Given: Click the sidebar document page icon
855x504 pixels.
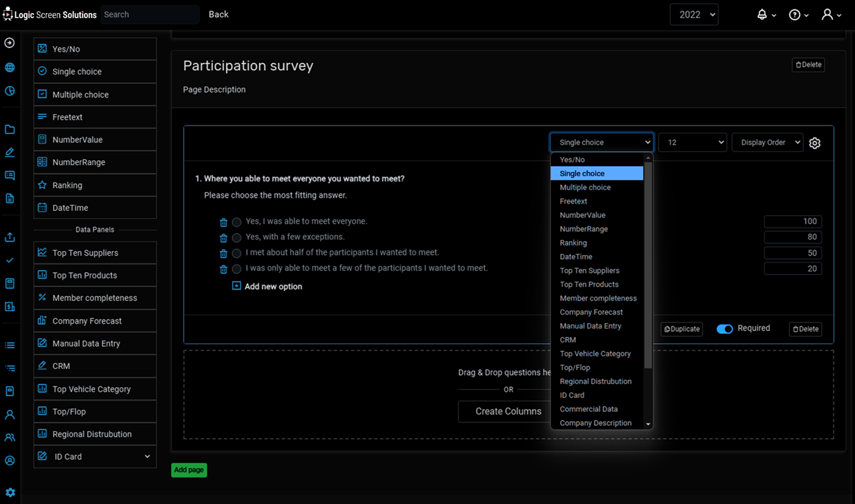Looking at the screenshot, I should point(9,198).
